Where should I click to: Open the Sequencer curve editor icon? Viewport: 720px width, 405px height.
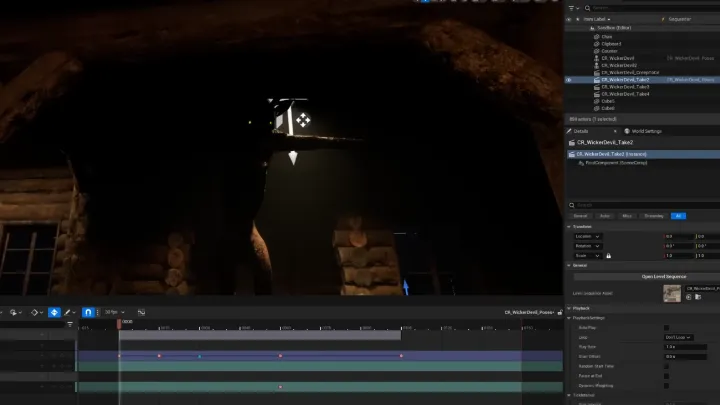pyautogui.click(x=141, y=312)
